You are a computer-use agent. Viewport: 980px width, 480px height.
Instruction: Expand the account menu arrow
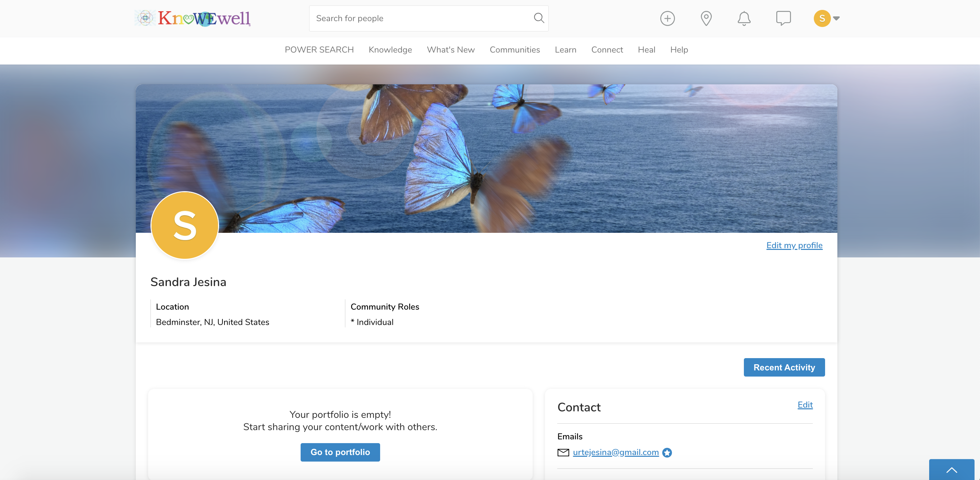[836, 18]
